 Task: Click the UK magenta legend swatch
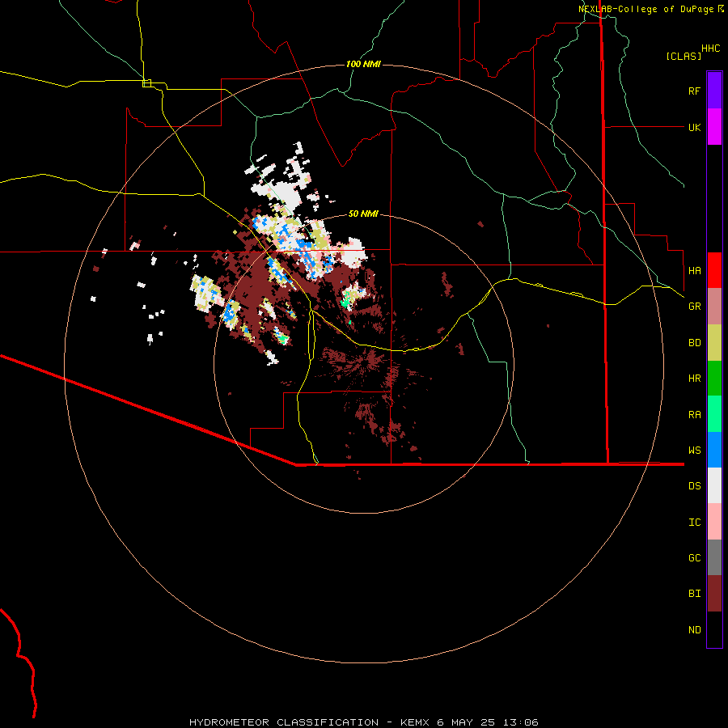pos(714,127)
